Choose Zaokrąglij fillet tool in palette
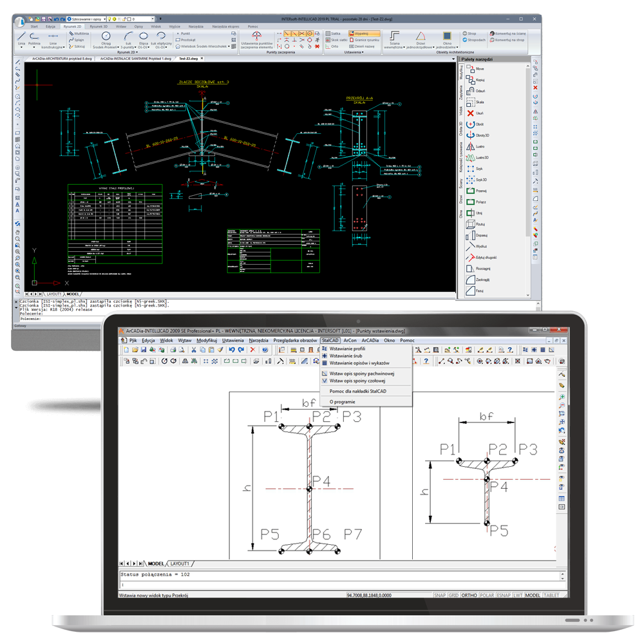The width and height of the screenshot is (644, 644). tap(478, 279)
